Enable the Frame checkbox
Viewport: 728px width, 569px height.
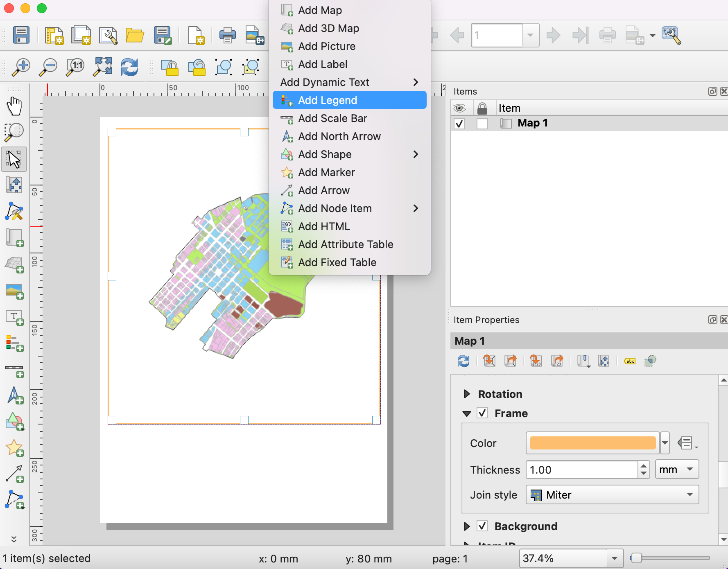pos(482,413)
